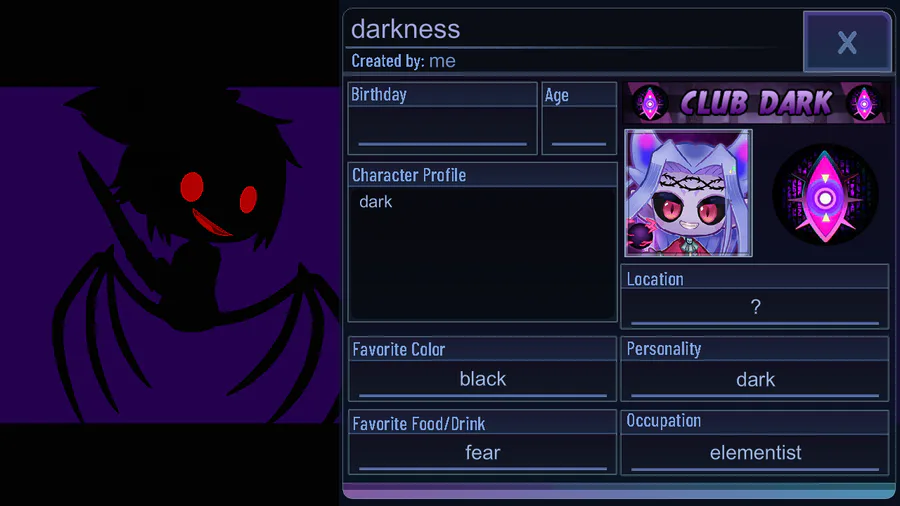
Task: Edit the Location field showing question mark
Action: [x=755, y=308]
